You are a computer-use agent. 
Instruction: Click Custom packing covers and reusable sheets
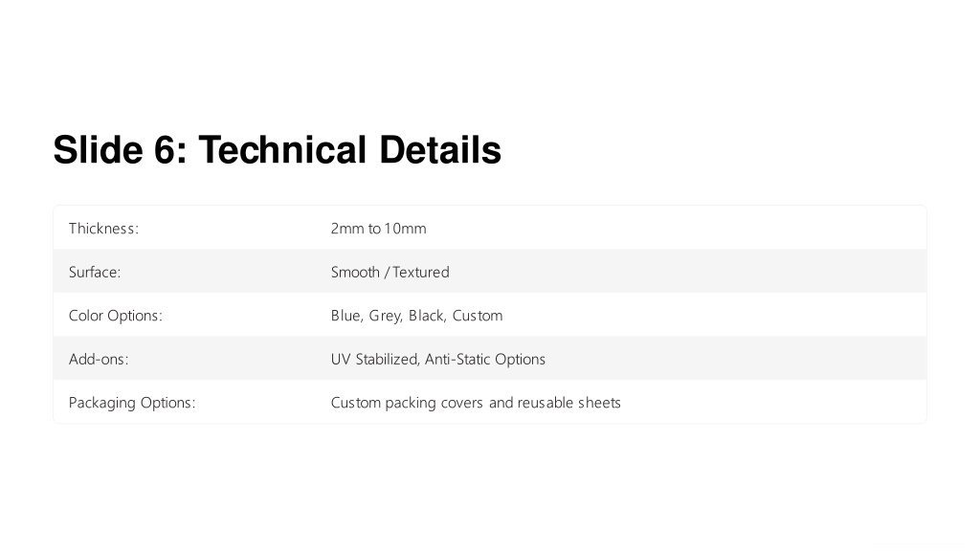click(476, 403)
